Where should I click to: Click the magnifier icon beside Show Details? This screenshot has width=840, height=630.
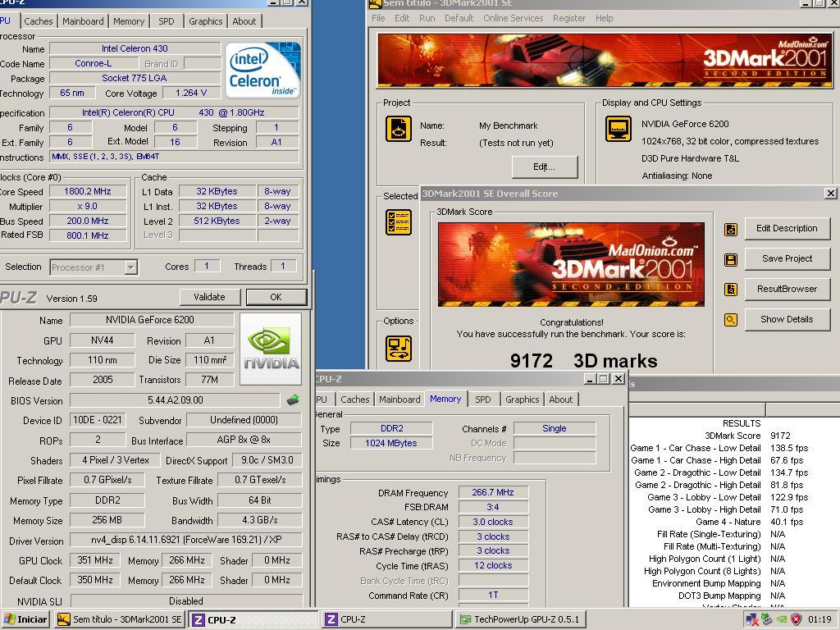(731, 320)
